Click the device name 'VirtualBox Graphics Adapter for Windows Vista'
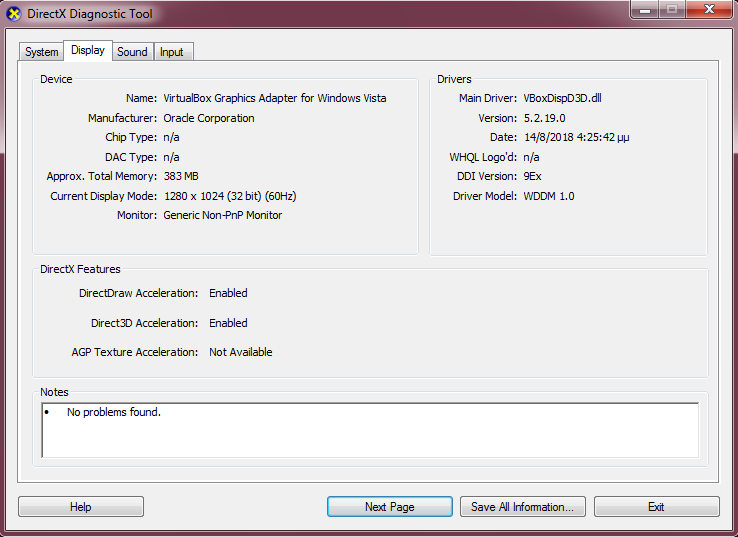 click(x=275, y=98)
